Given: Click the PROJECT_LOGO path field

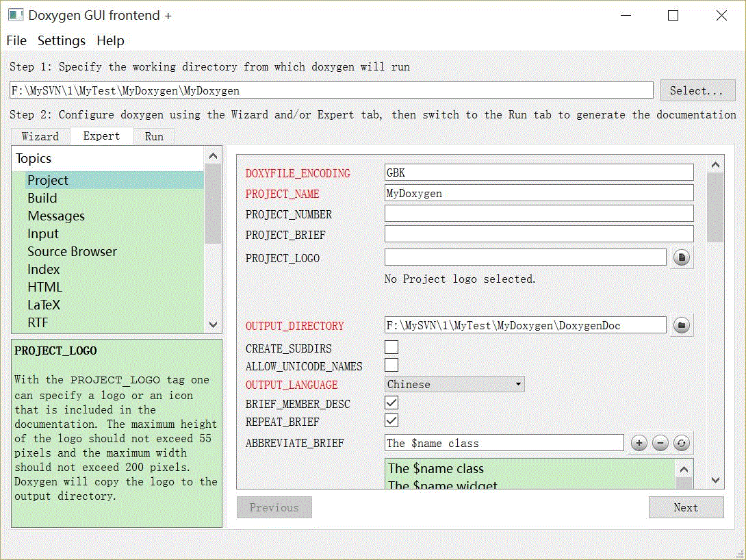Looking at the screenshot, I should pos(525,257).
